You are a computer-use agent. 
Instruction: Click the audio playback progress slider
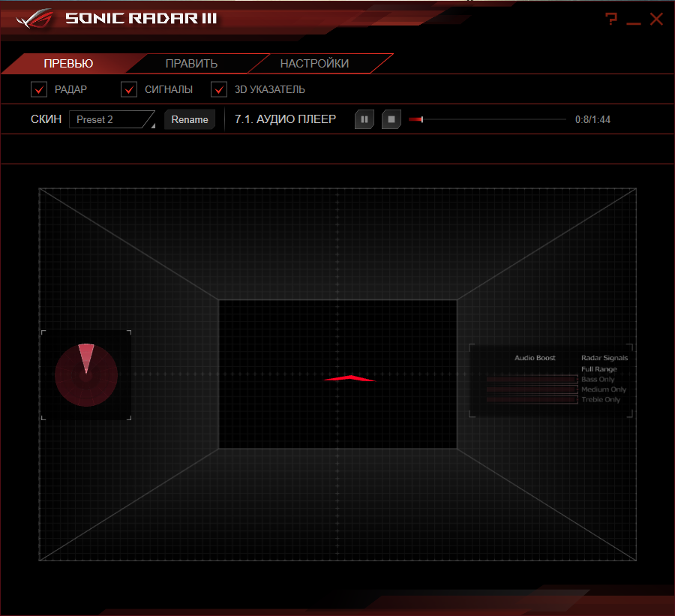[x=487, y=119]
